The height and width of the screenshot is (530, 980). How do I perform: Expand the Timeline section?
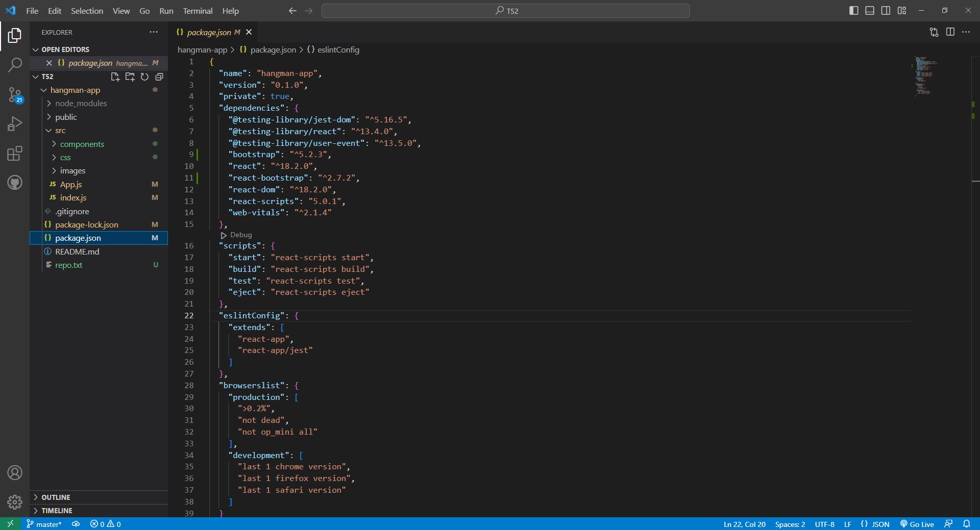36,511
